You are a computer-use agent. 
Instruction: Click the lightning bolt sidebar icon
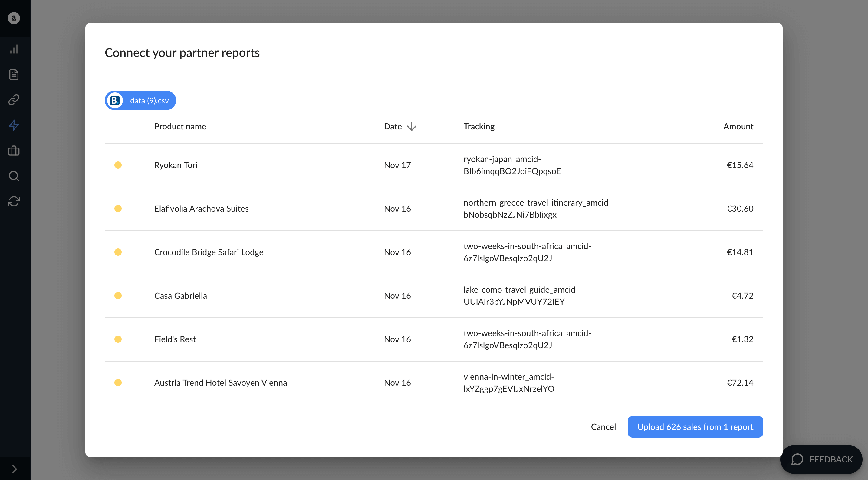[x=14, y=125]
